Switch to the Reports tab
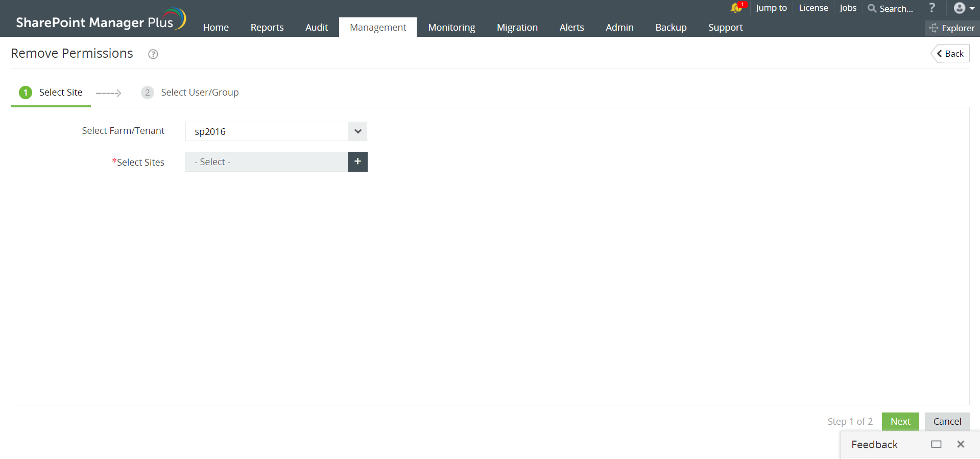The width and height of the screenshot is (980, 459). tap(267, 27)
